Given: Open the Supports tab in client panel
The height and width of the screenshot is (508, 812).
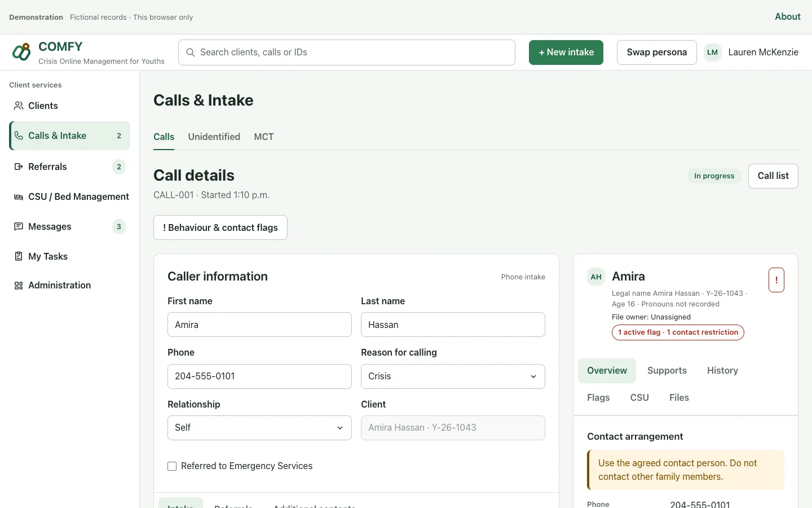Looking at the screenshot, I should coord(667,371).
